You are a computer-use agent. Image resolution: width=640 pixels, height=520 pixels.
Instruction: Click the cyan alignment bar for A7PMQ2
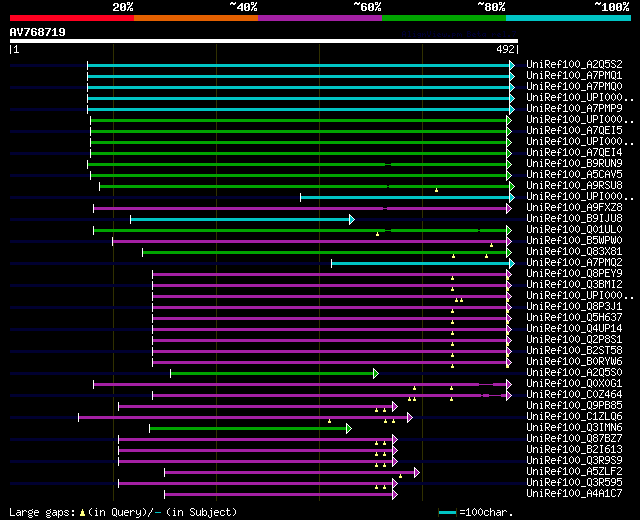click(422, 264)
